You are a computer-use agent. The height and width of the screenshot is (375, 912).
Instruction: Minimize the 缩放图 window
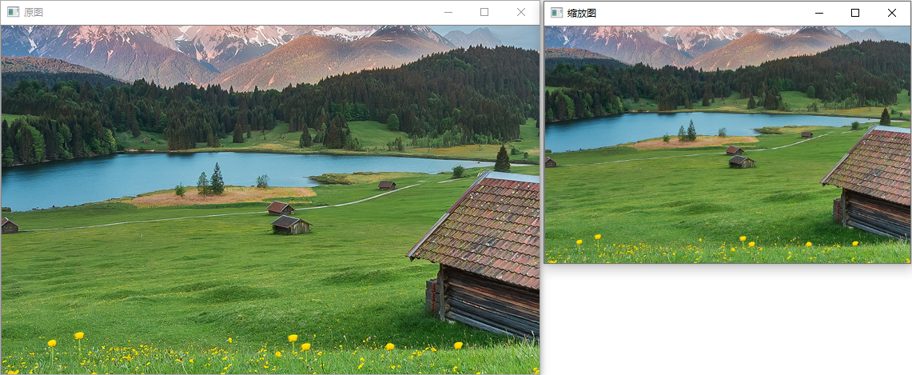point(819,13)
